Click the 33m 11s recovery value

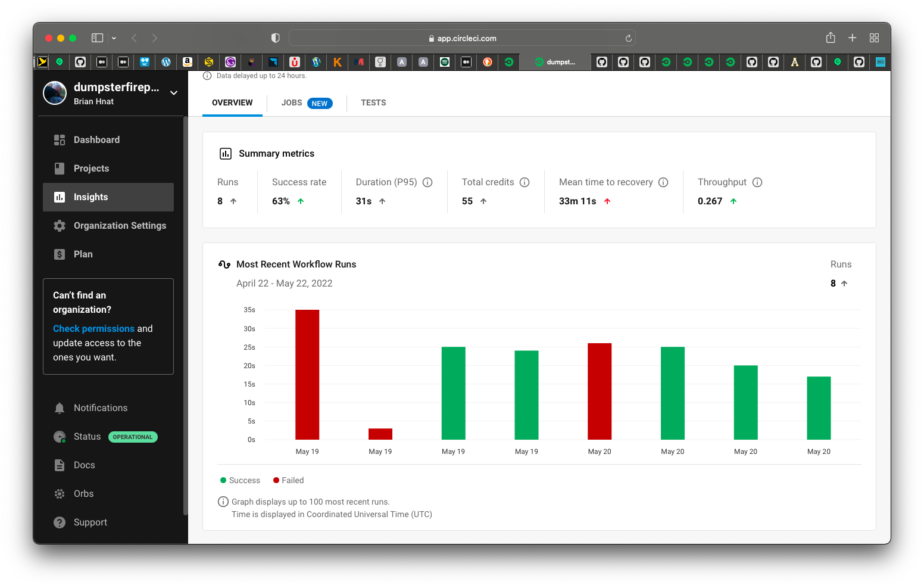[x=577, y=201]
